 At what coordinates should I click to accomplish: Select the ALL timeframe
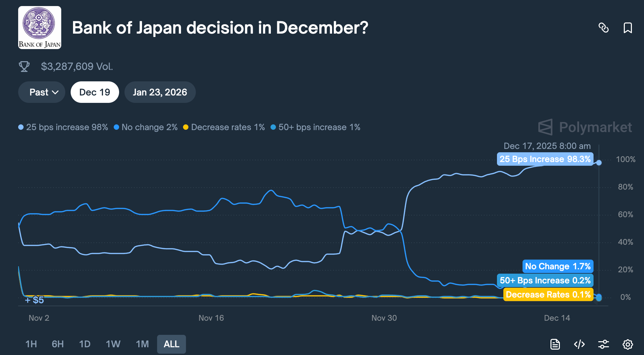click(171, 344)
